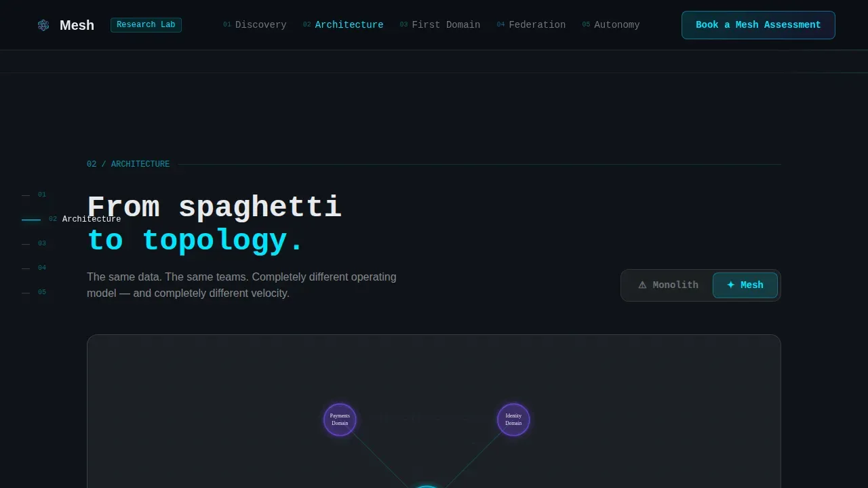Jump to side index item 01
The height and width of the screenshot is (488, 868).
pyautogui.click(x=34, y=195)
